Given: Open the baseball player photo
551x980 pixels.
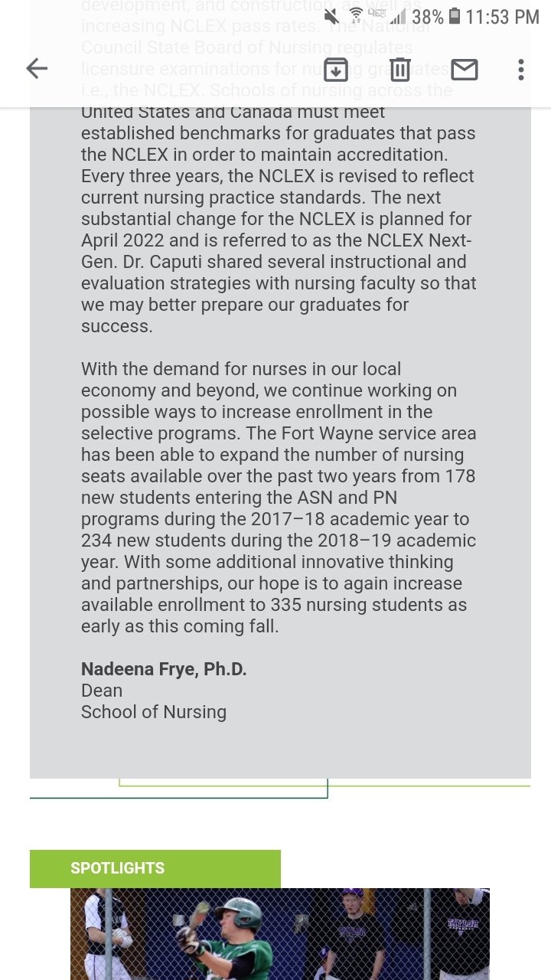Looking at the screenshot, I should click(279, 934).
